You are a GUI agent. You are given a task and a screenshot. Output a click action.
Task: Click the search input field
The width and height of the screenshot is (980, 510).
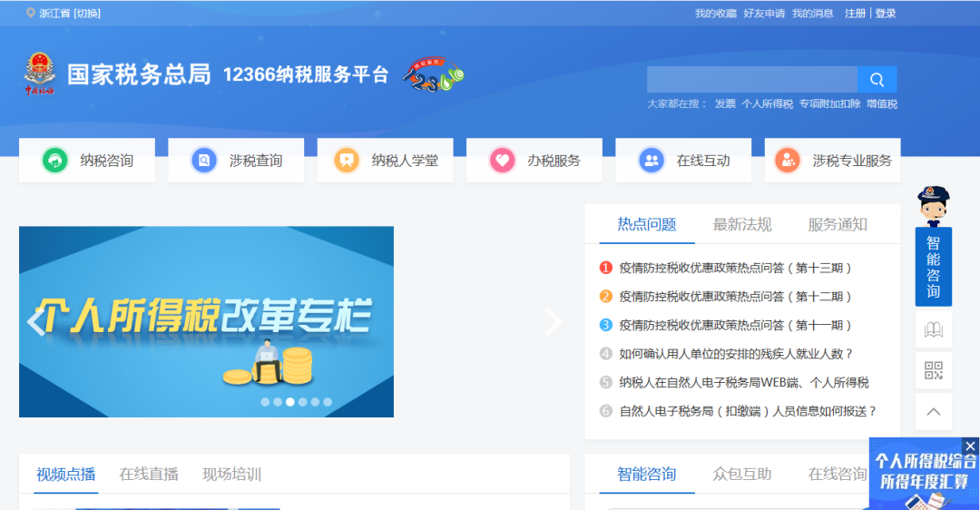751,80
